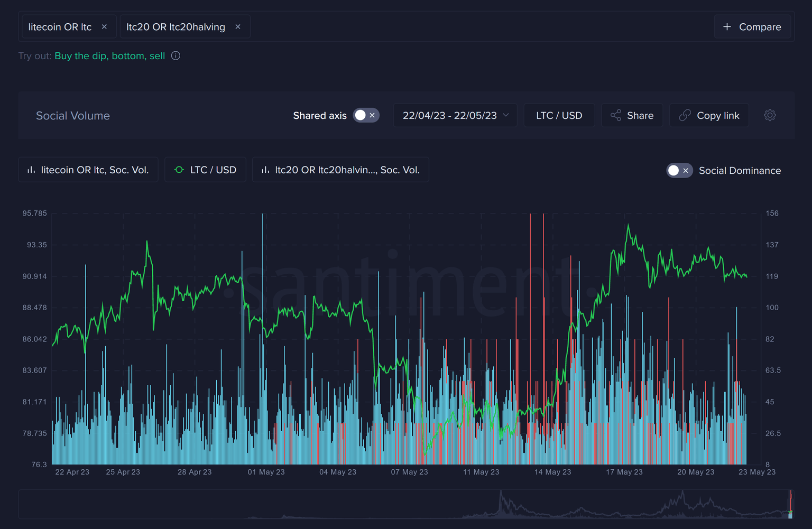Click the bar-chart icon beside litecoin OR ltc legend

click(x=31, y=170)
